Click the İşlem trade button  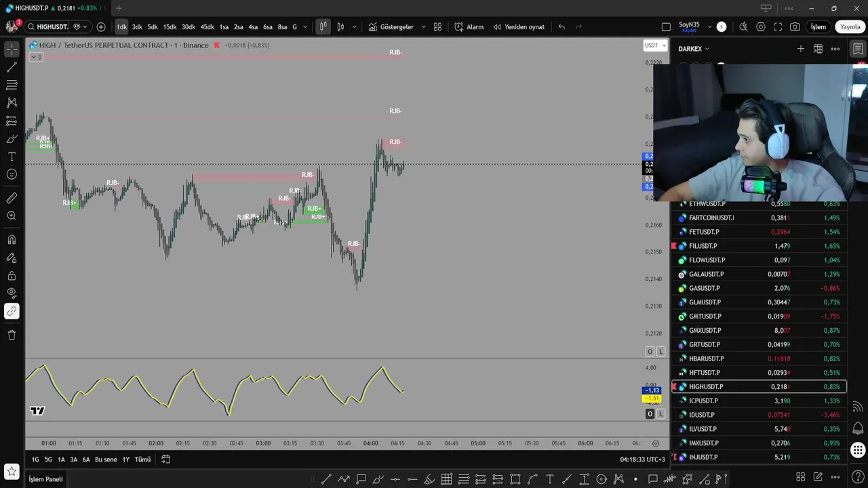[x=818, y=27]
